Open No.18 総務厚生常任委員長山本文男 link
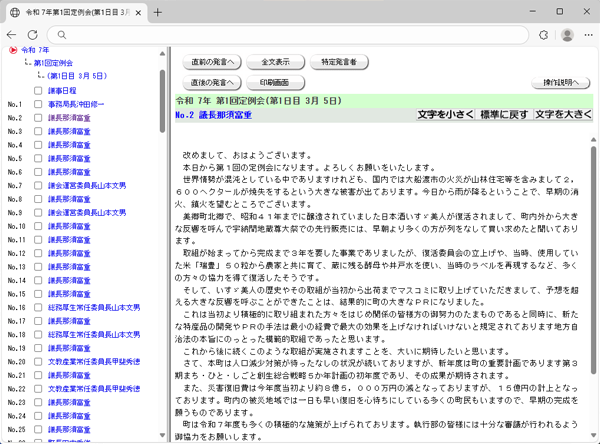This screenshot has height=444, width=600. (94, 335)
